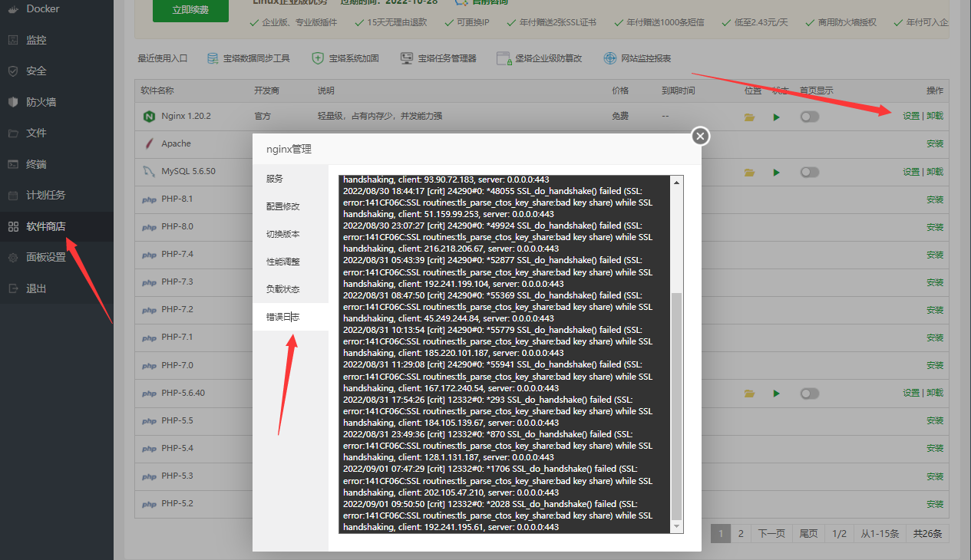
Task: Click 安装 for Apache
Action: click(x=935, y=143)
